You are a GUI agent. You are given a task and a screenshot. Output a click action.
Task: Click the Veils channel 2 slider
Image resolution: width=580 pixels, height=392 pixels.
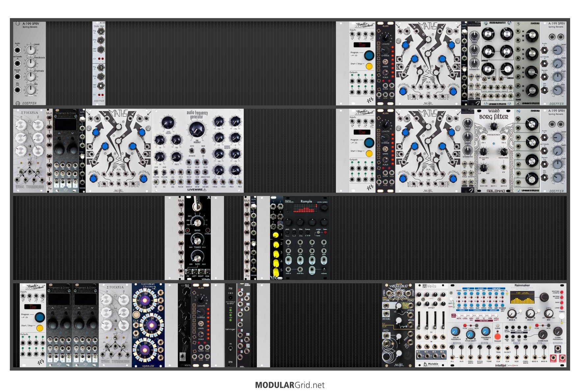[x=427, y=320]
